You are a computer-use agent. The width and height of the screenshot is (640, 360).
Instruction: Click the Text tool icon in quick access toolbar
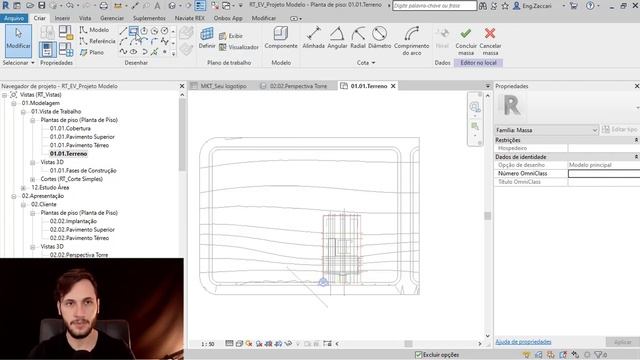click(x=157, y=6)
